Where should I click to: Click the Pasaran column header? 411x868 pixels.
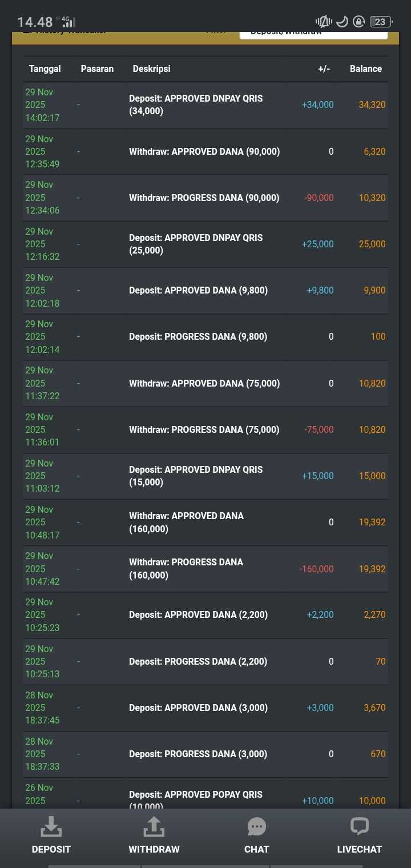coord(97,69)
